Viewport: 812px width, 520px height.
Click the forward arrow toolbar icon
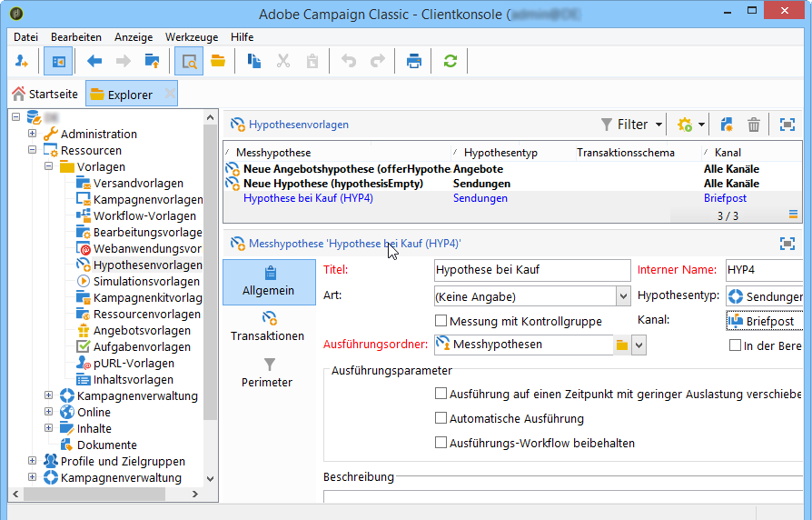pyautogui.click(x=124, y=61)
